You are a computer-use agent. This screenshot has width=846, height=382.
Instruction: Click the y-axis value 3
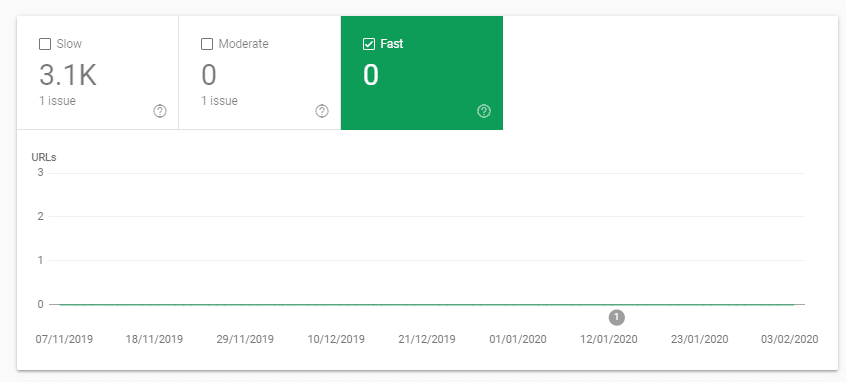(40, 173)
